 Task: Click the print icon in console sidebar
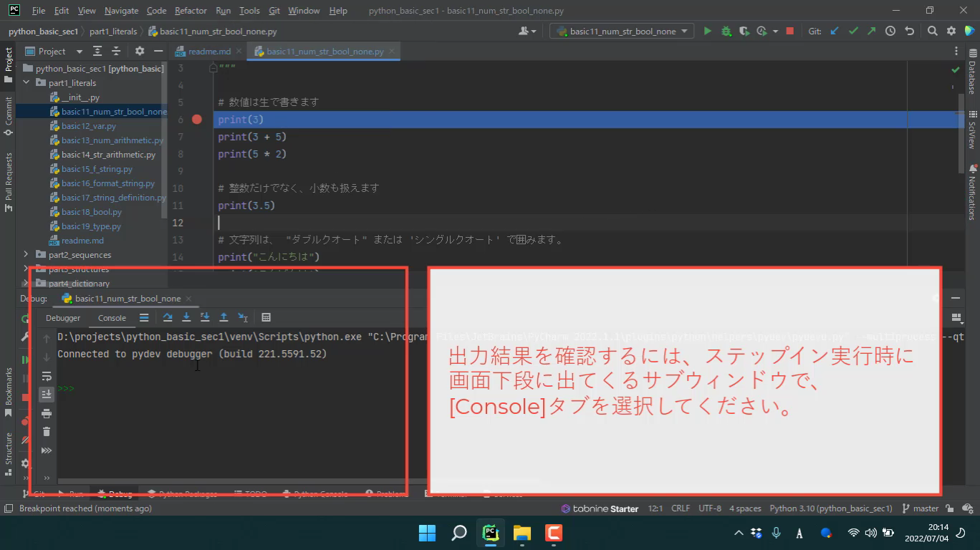pos(47,413)
